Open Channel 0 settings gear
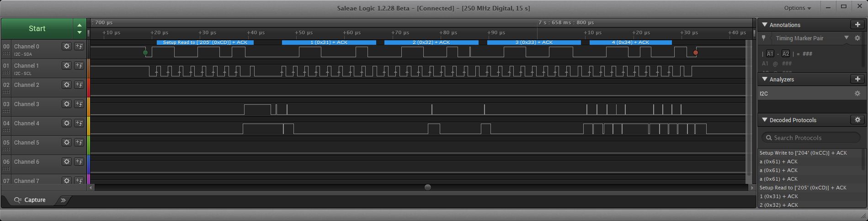This screenshot has height=221, width=868. (67, 46)
